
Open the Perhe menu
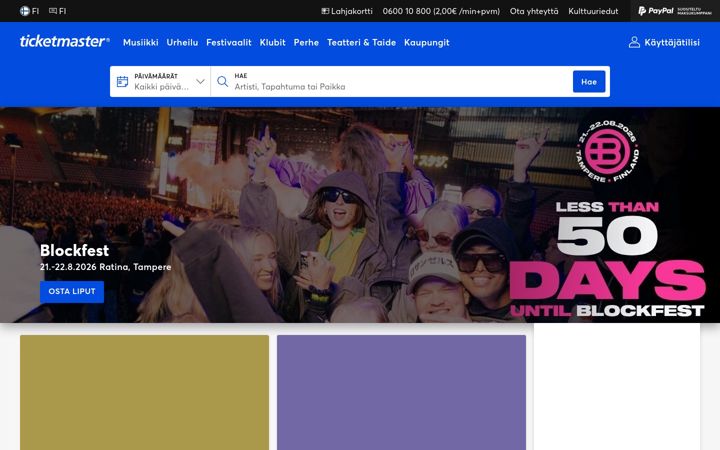(306, 42)
